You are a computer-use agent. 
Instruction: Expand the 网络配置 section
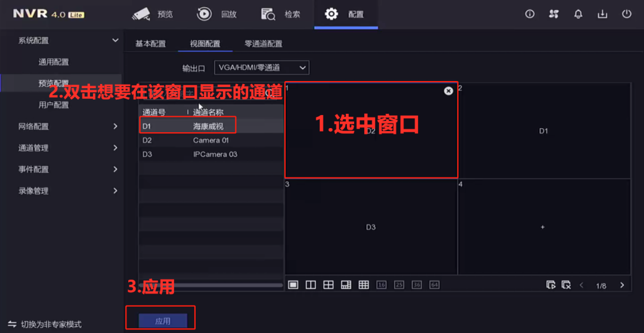115,126
